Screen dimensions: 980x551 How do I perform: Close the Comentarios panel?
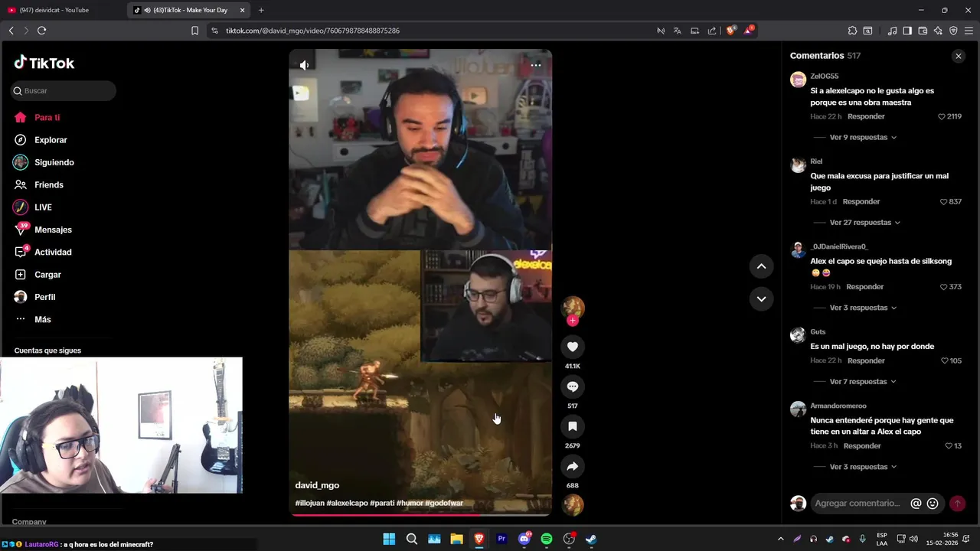tap(958, 56)
